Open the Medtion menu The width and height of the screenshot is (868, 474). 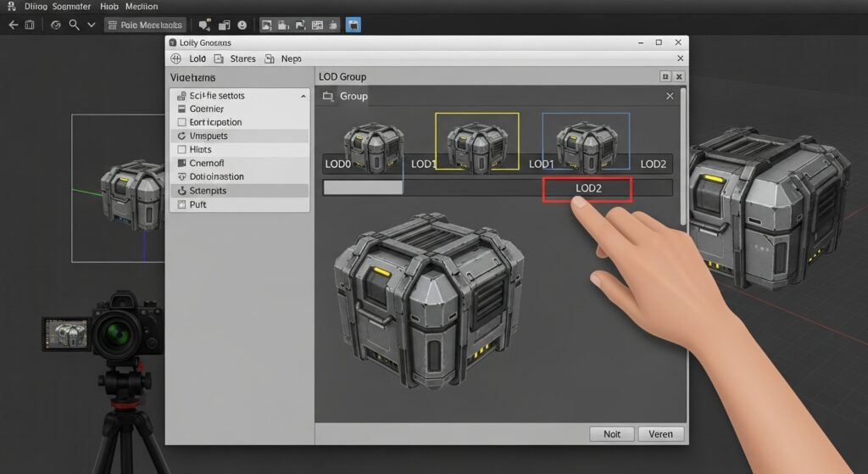point(142,7)
